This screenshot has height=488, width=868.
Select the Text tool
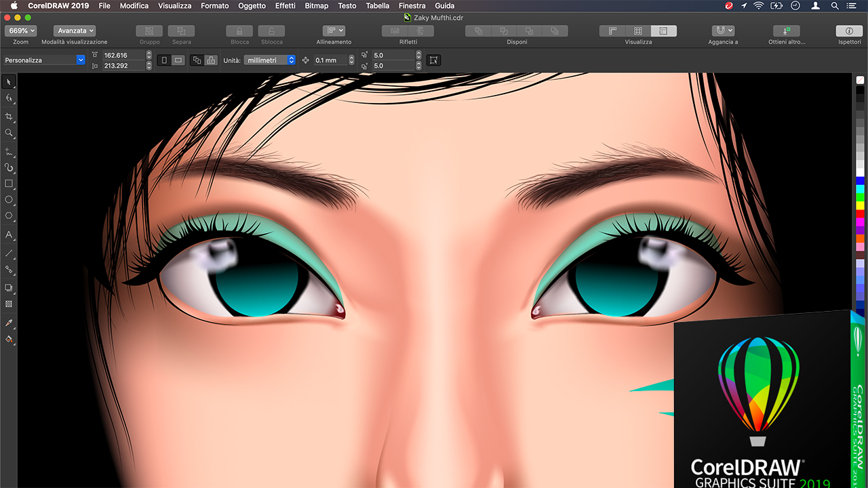9,235
